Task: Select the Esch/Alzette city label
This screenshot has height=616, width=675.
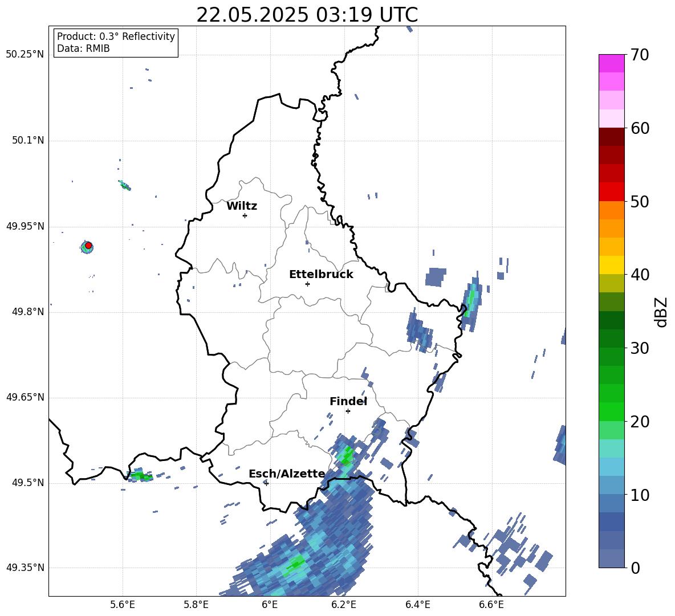Action: (287, 474)
